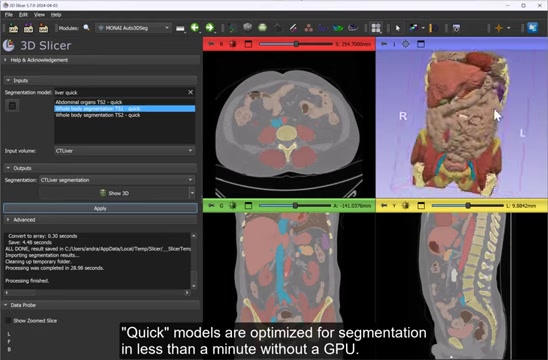Viewport: 548px width, 360px height.
Task: Open the Show 3D options dropdown arrow
Action: pos(192,193)
